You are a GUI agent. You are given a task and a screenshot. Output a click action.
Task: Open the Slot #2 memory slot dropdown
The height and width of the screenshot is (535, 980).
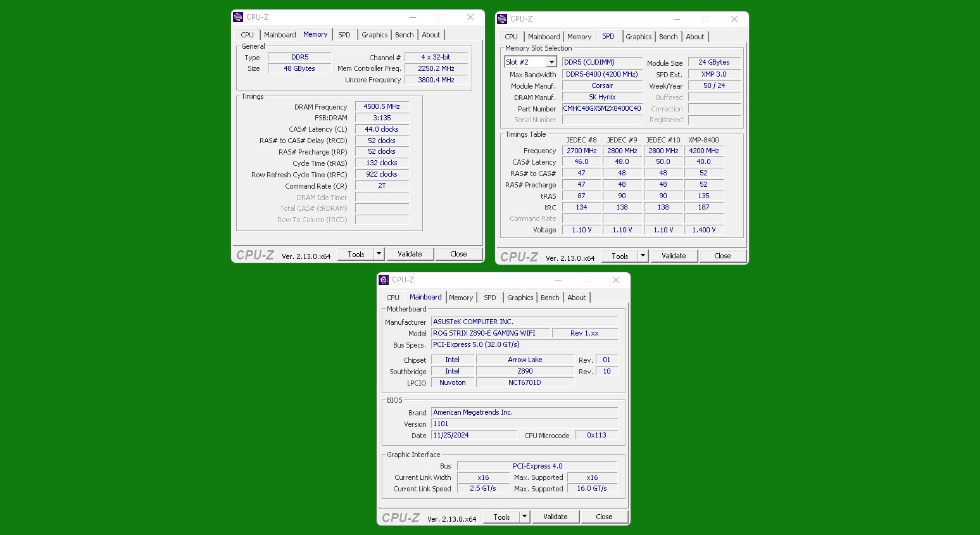coord(551,62)
